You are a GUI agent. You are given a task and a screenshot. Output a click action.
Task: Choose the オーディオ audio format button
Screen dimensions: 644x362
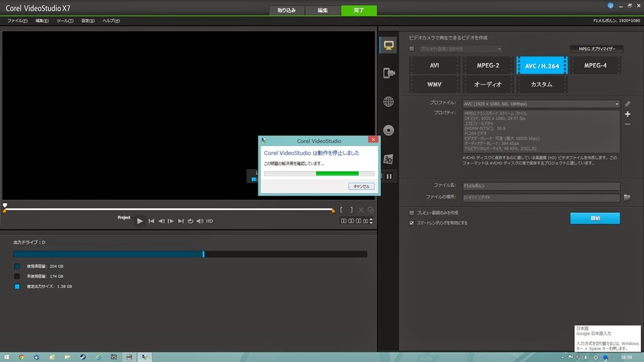point(488,85)
